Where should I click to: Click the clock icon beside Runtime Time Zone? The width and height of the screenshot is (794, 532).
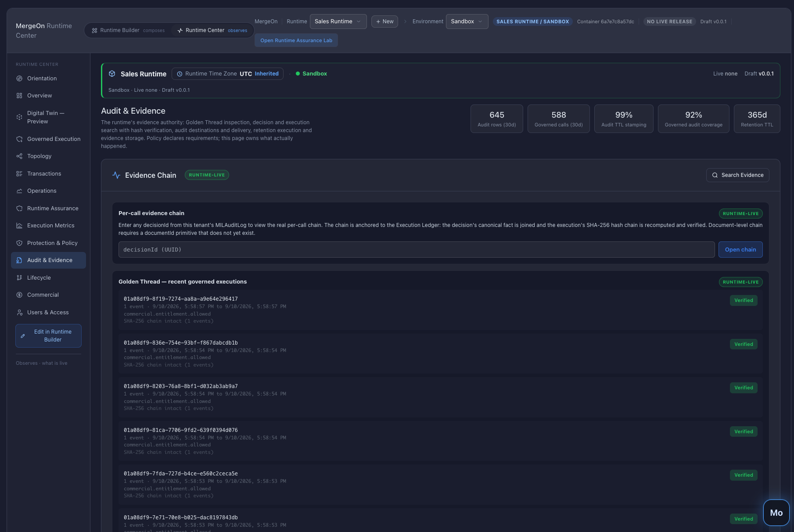coord(180,74)
